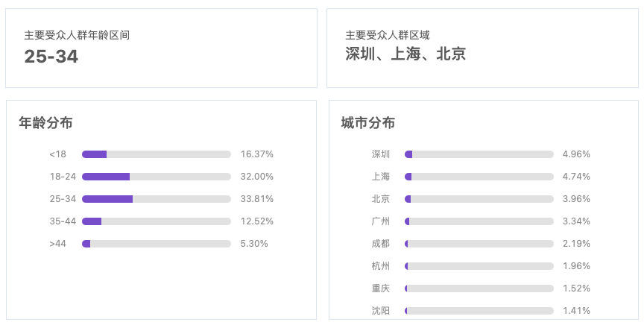Click the >44 age progress bar

(156, 244)
